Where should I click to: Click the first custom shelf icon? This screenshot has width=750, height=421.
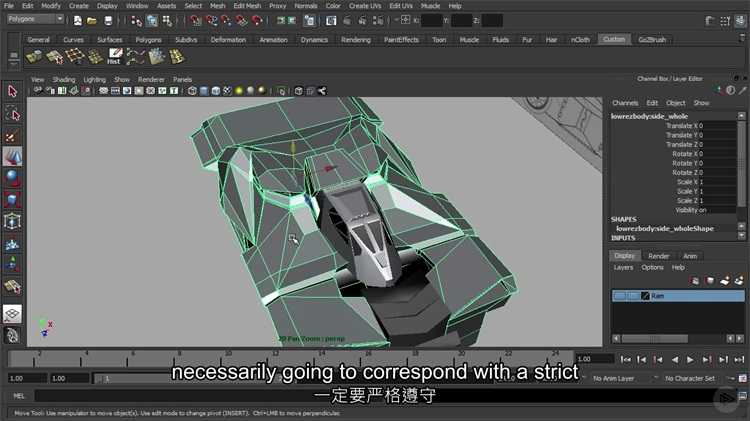pyautogui.click(x=33, y=56)
